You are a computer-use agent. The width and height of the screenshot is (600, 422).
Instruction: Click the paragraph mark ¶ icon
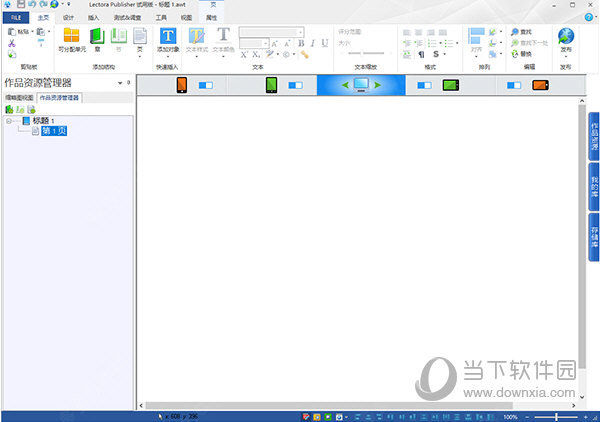pos(421,54)
